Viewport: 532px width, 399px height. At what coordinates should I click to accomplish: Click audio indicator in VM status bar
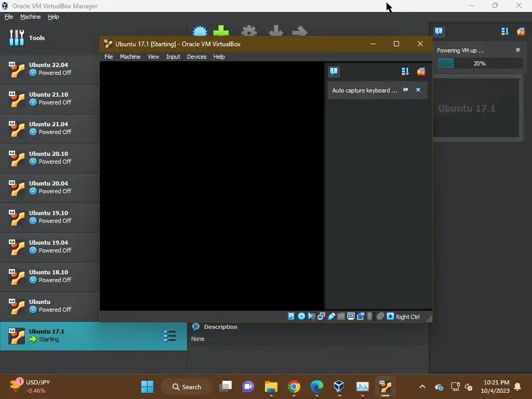311,316
